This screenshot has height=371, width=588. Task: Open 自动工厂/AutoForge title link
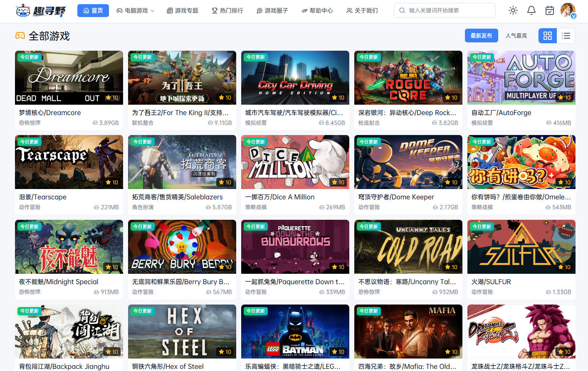coord(501,113)
